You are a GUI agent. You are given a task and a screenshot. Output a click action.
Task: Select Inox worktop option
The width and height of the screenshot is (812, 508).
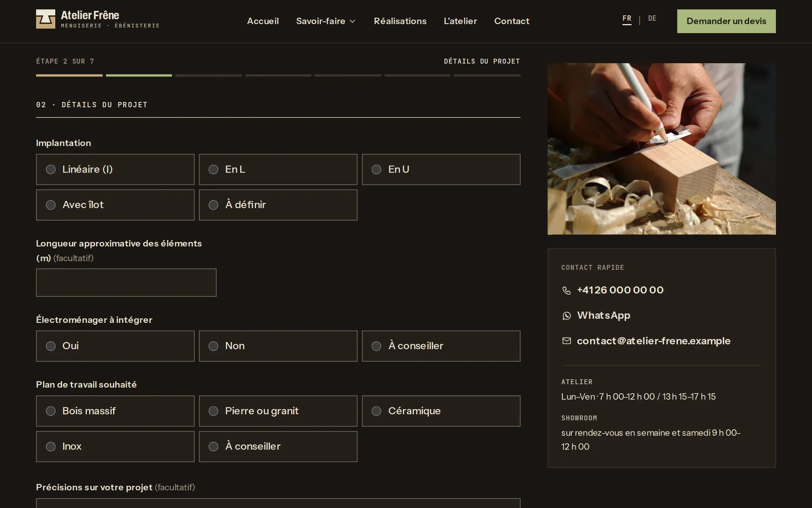(x=115, y=446)
